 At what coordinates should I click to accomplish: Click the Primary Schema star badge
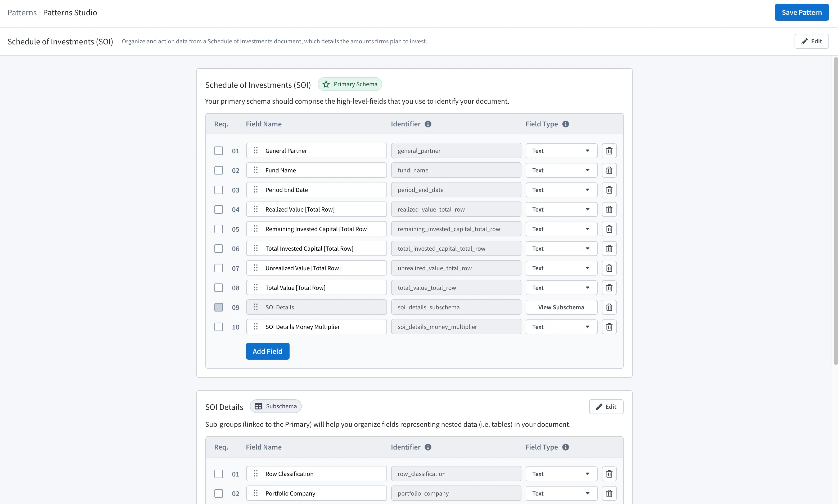coord(349,84)
